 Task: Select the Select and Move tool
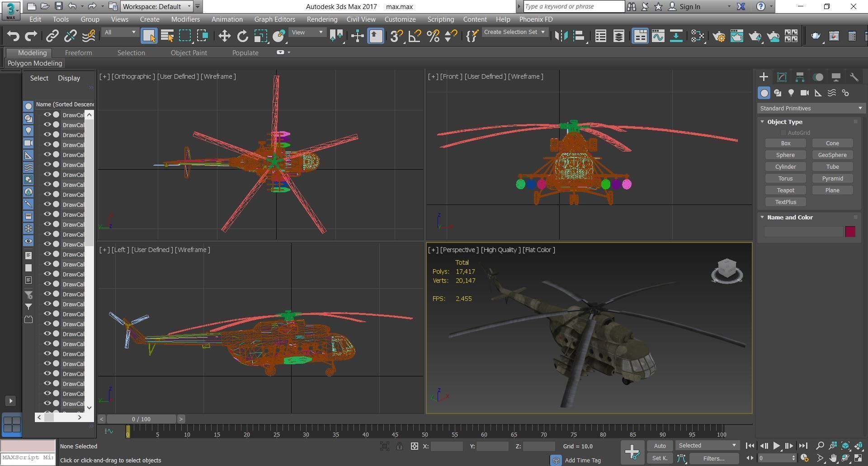click(x=224, y=36)
